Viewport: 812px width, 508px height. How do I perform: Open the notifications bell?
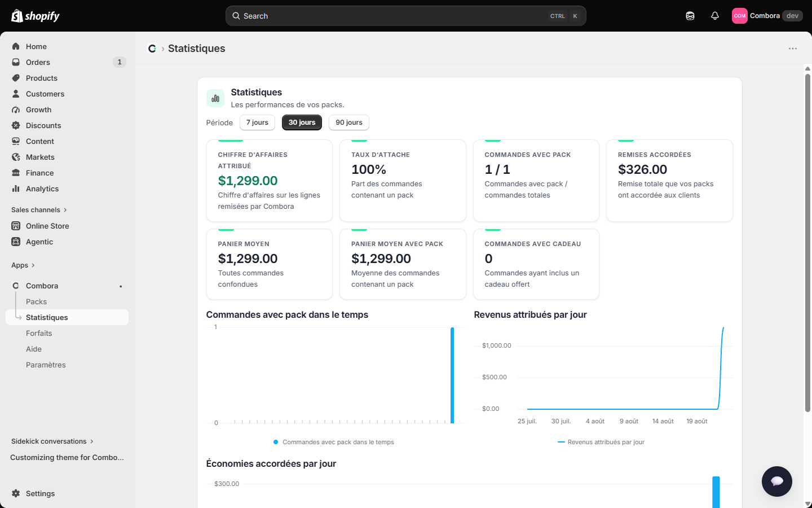[x=715, y=16]
